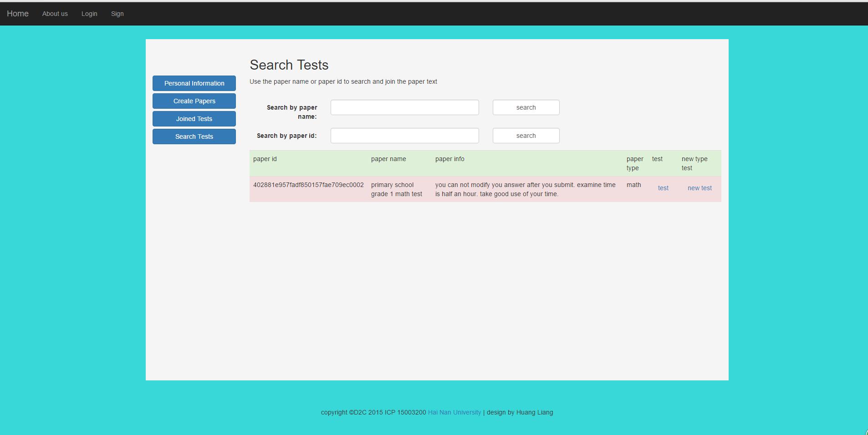Viewport: 868px width, 435px height.
Task: Click search button for paper id
Action: [526, 136]
